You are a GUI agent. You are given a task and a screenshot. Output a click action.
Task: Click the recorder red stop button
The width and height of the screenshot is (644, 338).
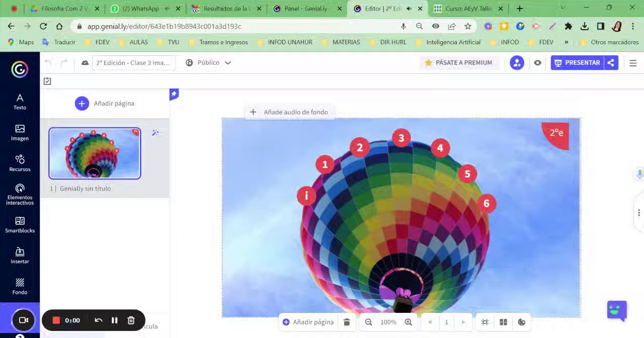click(56, 320)
